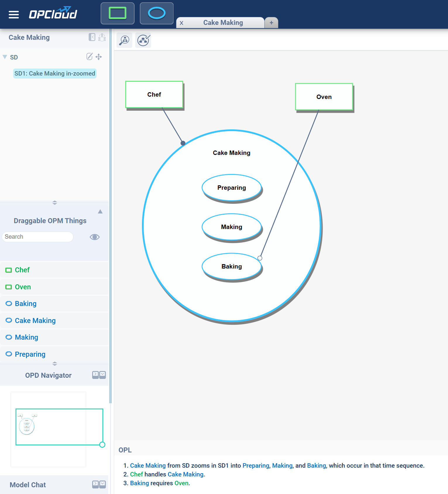Close the Cake Making tab
Screen dimensions: 448x494
click(x=181, y=23)
